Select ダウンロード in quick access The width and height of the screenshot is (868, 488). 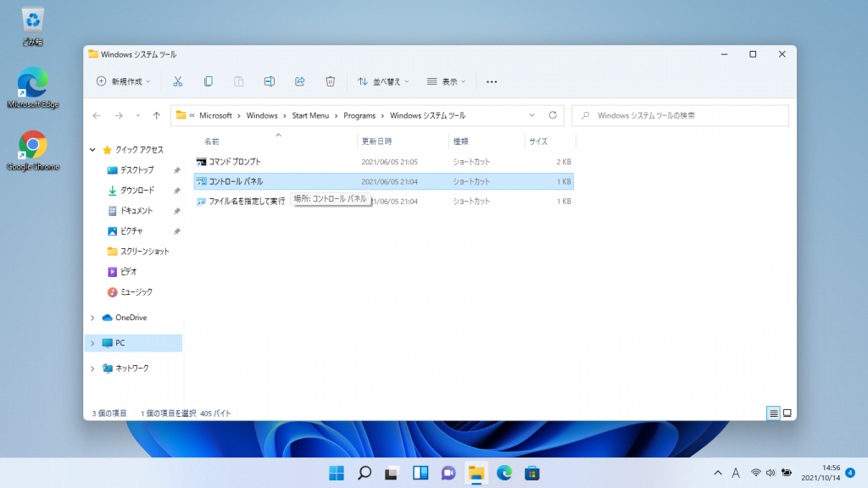pyautogui.click(x=136, y=191)
